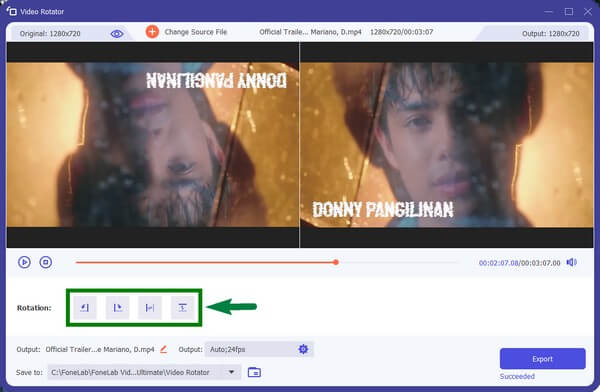Expand the Save to path dropdown

pyautogui.click(x=231, y=372)
